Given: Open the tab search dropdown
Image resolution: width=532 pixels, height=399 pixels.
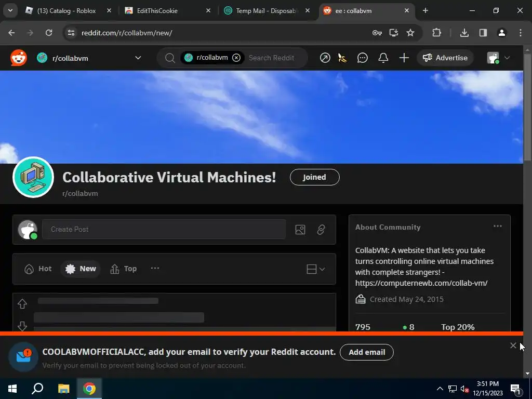Looking at the screenshot, I should [x=10, y=10].
